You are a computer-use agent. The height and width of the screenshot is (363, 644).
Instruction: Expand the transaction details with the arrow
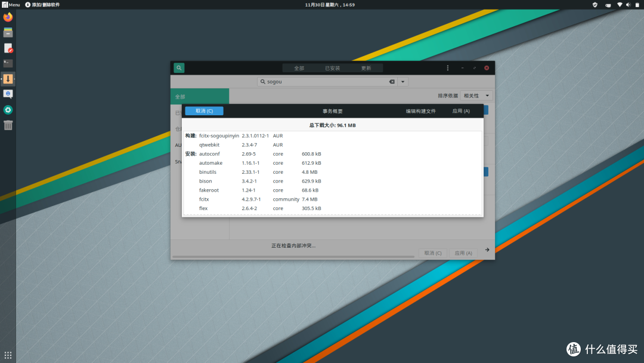(487, 250)
